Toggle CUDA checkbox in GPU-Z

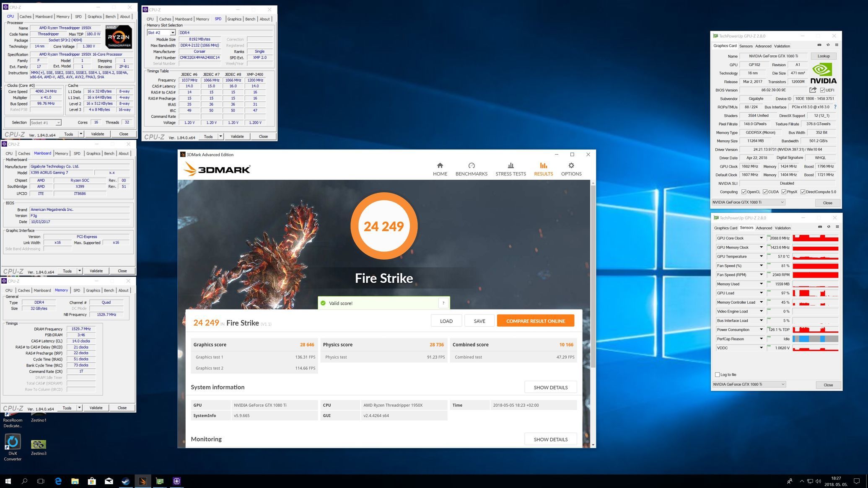pyautogui.click(x=765, y=192)
